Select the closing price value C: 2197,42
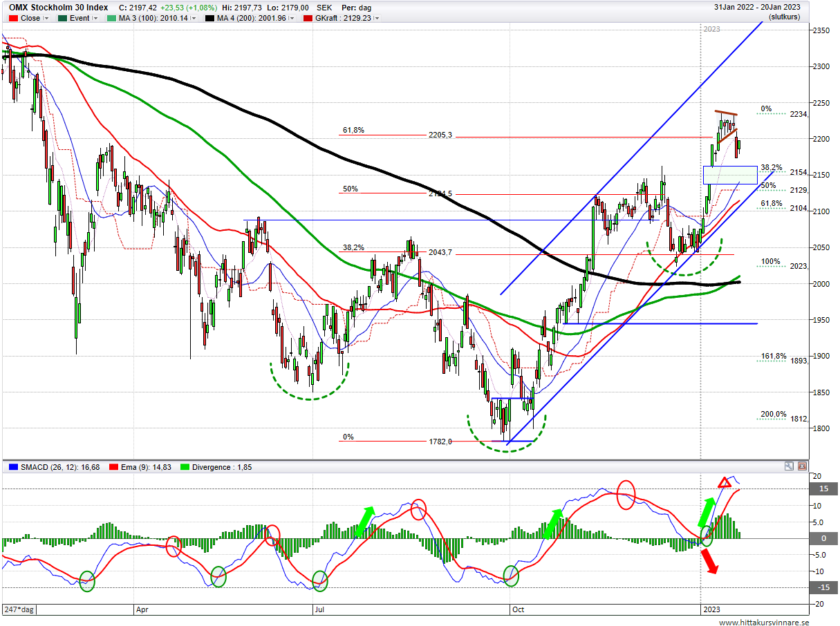The image size is (840, 626). (x=138, y=7)
